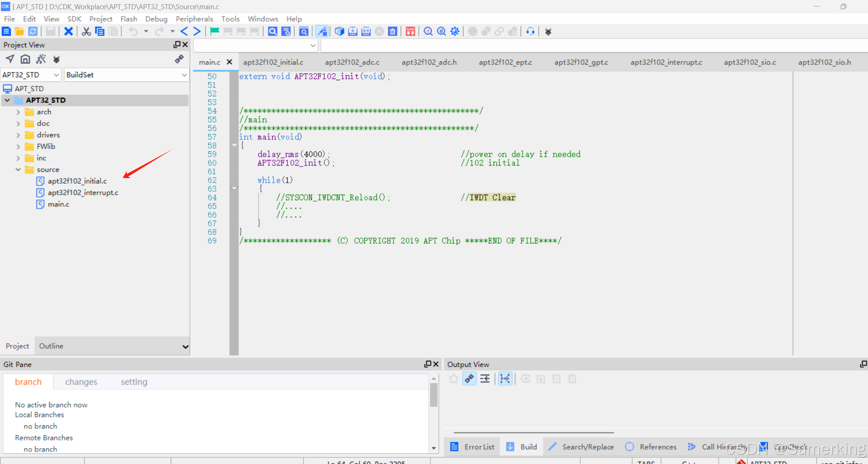Click the Undo arrow icon
Image resolution: width=868 pixels, height=464 pixels.
pyautogui.click(x=133, y=31)
